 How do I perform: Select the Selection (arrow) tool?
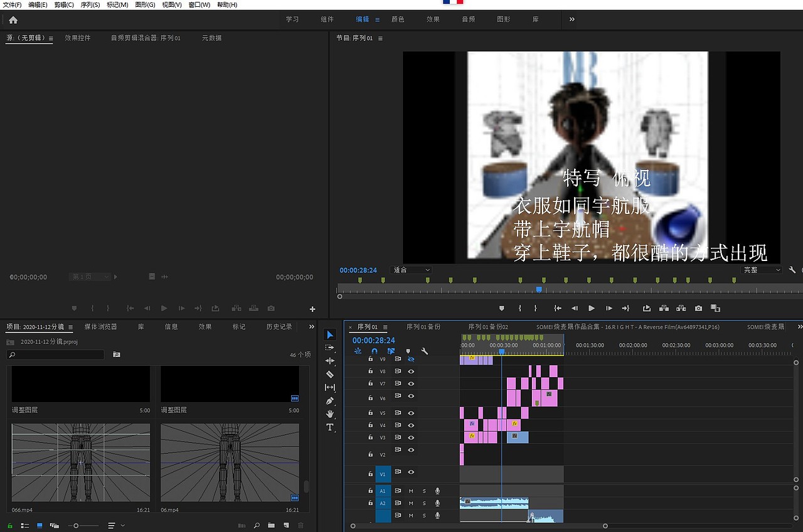330,335
